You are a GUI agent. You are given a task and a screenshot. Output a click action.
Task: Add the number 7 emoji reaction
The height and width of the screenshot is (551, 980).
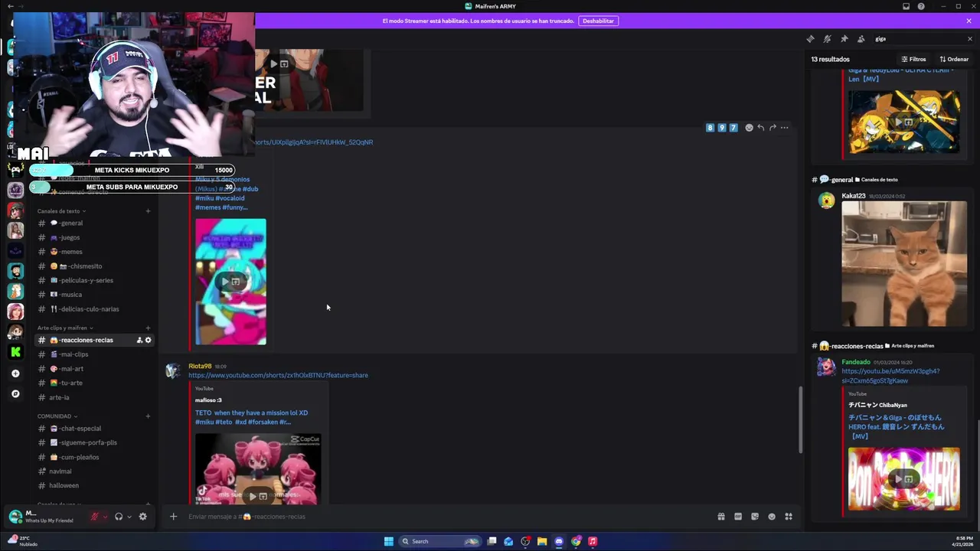733,128
